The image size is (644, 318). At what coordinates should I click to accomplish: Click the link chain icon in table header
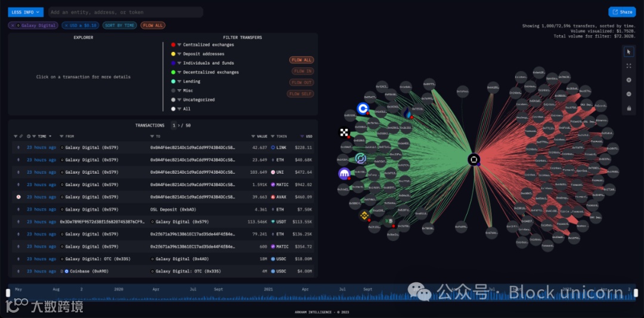[x=21, y=136]
